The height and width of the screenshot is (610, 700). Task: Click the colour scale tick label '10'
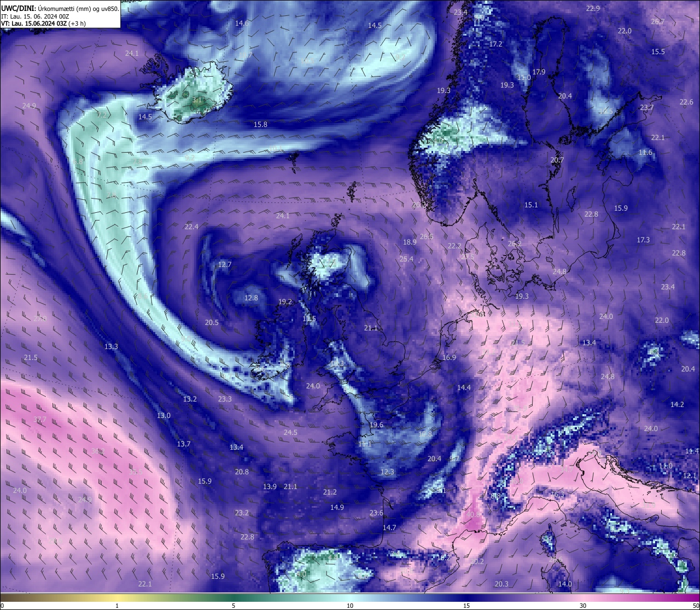[349, 605]
